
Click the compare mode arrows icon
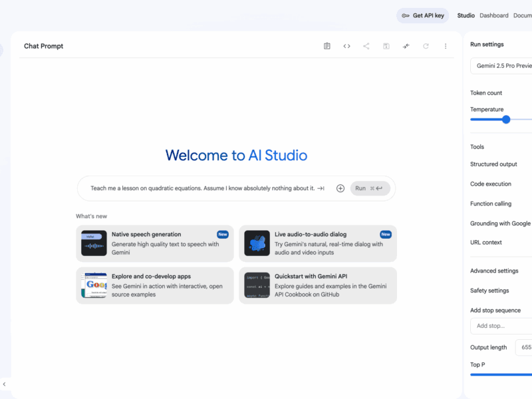tap(406, 46)
